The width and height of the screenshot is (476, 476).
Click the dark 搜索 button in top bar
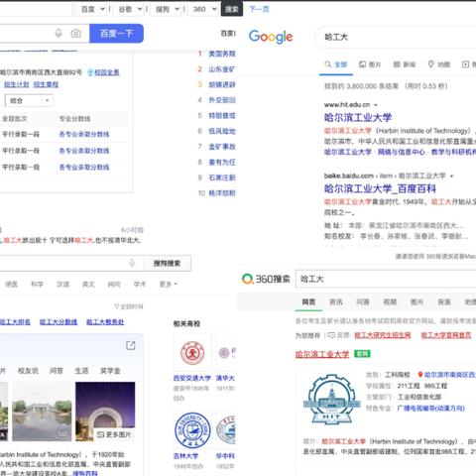[x=232, y=9]
